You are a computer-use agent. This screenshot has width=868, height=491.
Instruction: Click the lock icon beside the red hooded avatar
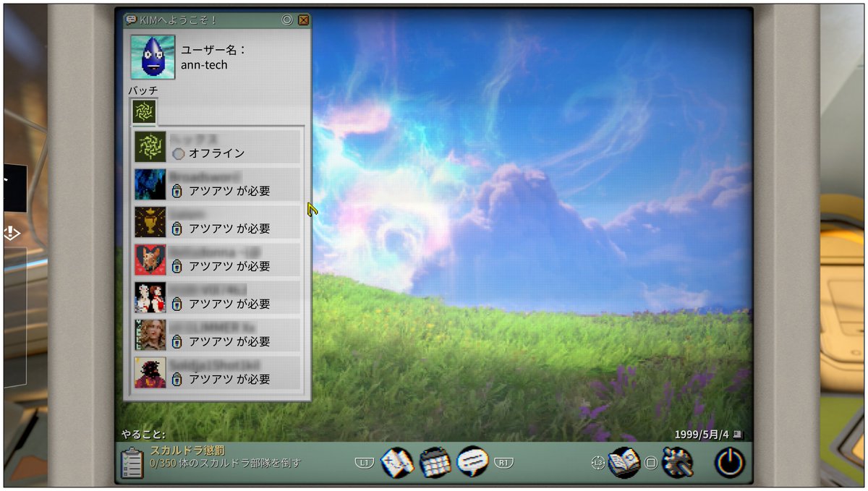(176, 379)
